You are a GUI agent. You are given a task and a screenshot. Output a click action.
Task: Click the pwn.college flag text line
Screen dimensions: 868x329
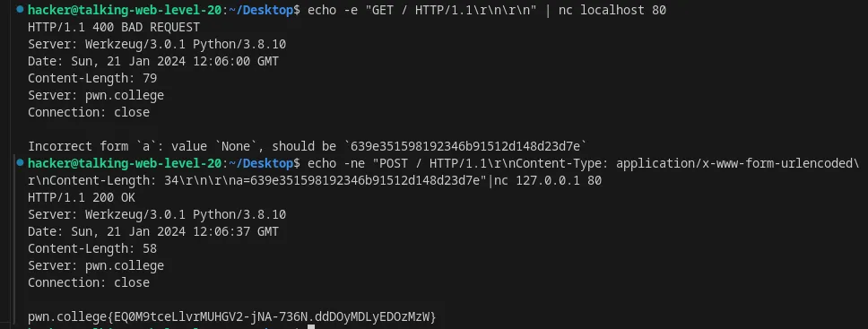(x=232, y=316)
